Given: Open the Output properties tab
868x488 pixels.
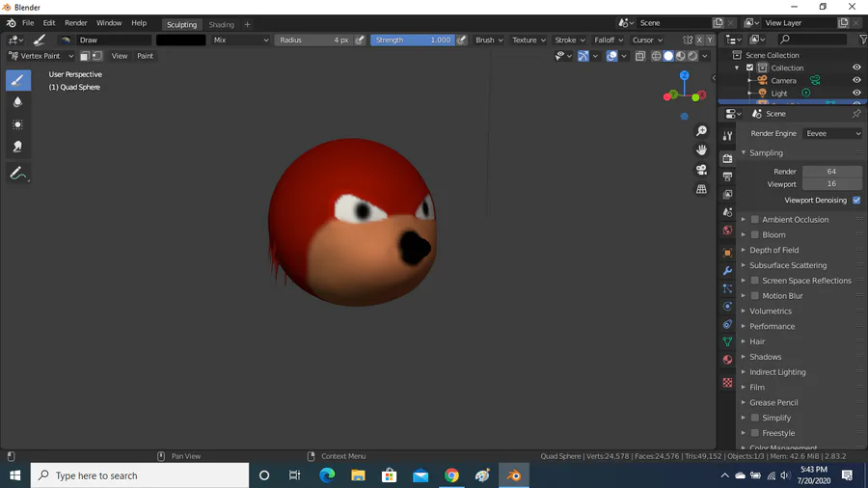Looking at the screenshot, I should (x=727, y=176).
